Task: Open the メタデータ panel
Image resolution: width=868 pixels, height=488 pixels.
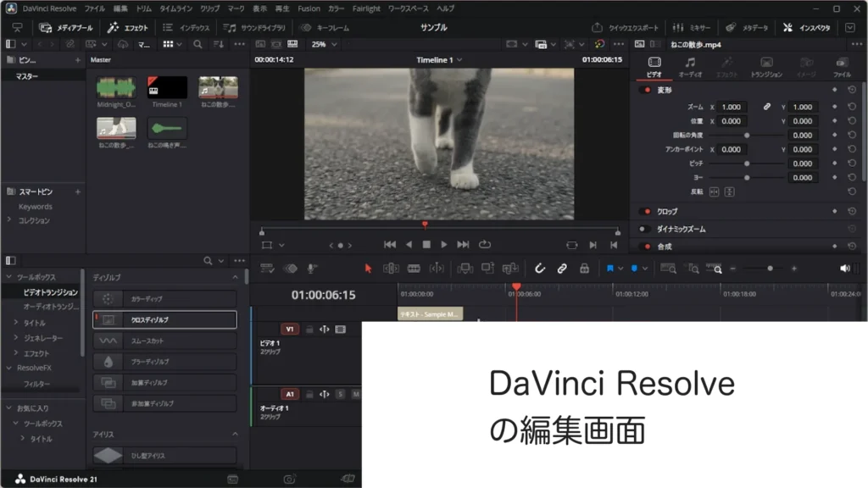Action: (x=748, y=28)
